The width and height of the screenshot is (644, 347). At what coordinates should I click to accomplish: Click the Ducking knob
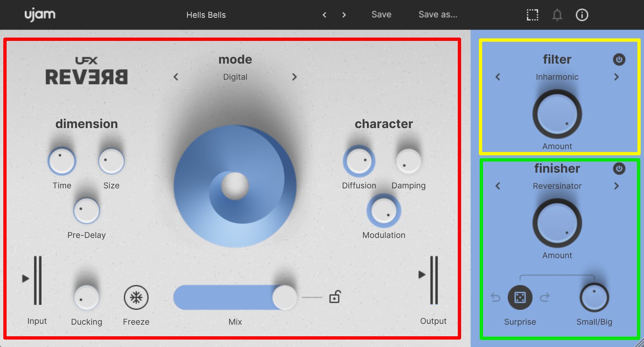point(87,297)
